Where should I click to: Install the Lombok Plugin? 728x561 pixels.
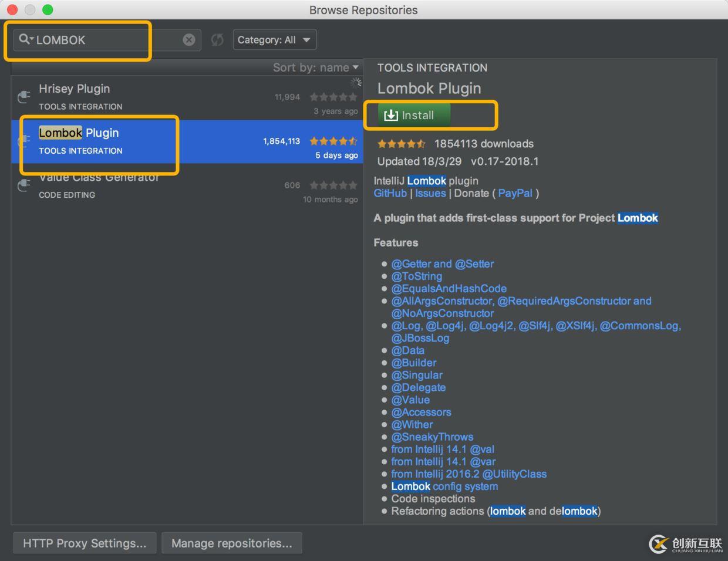tap(414, 115)
